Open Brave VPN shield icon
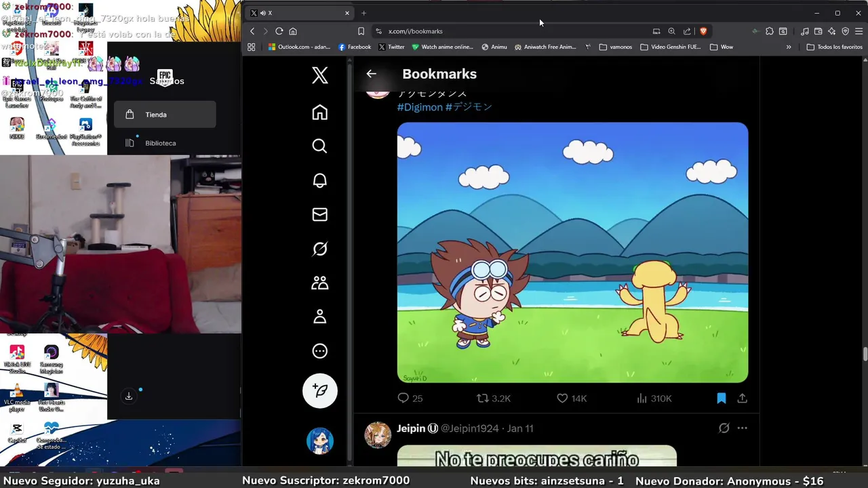 point(845,31)
